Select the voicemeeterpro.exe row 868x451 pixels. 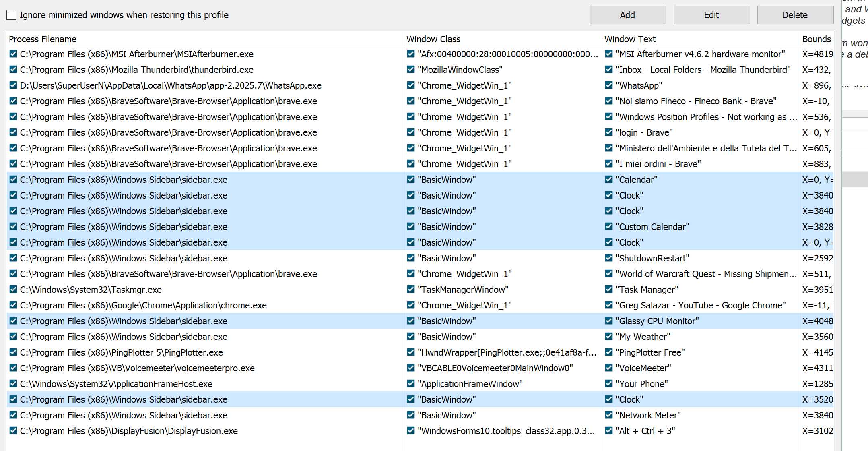[137, 368]
